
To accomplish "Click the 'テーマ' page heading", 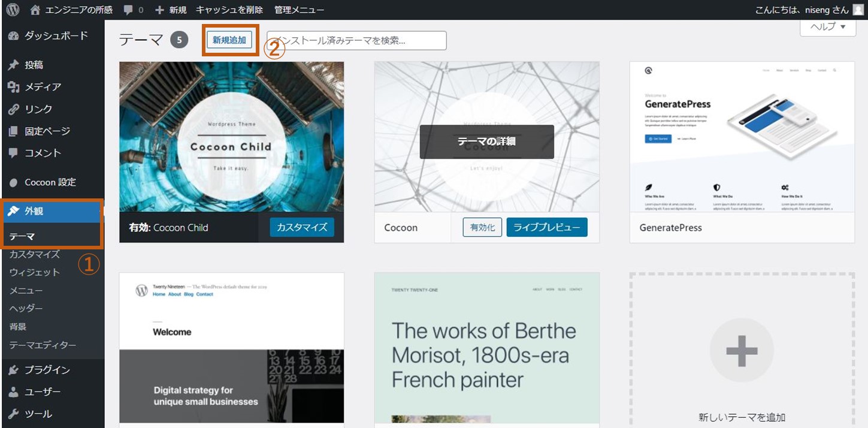I will (141, 40).
